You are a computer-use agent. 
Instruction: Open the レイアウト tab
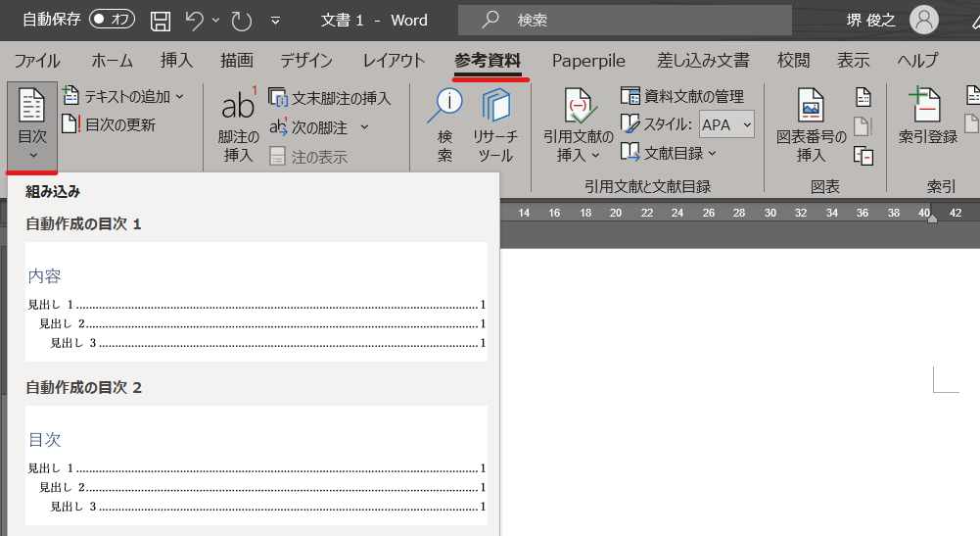(394, 61)
